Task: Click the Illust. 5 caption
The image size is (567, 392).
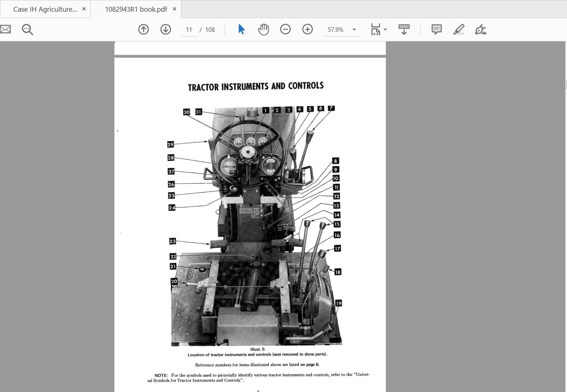Action: click(x=257, y=349)
